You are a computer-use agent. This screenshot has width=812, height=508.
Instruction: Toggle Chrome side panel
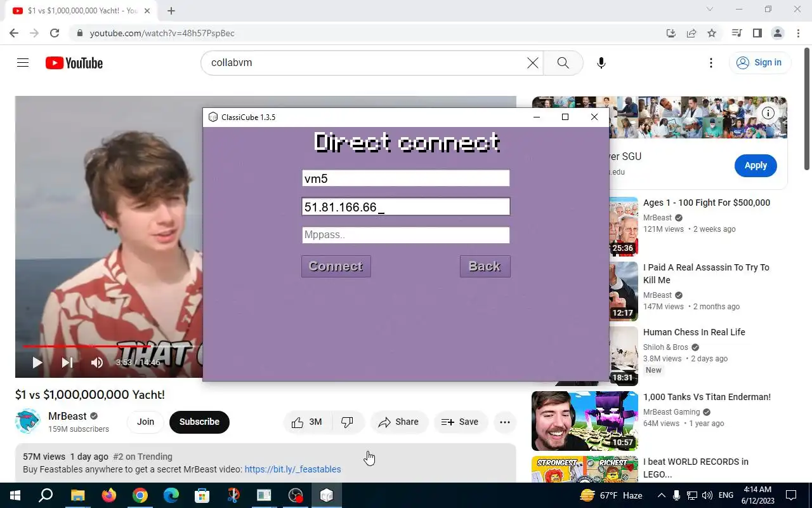point(757,33)
